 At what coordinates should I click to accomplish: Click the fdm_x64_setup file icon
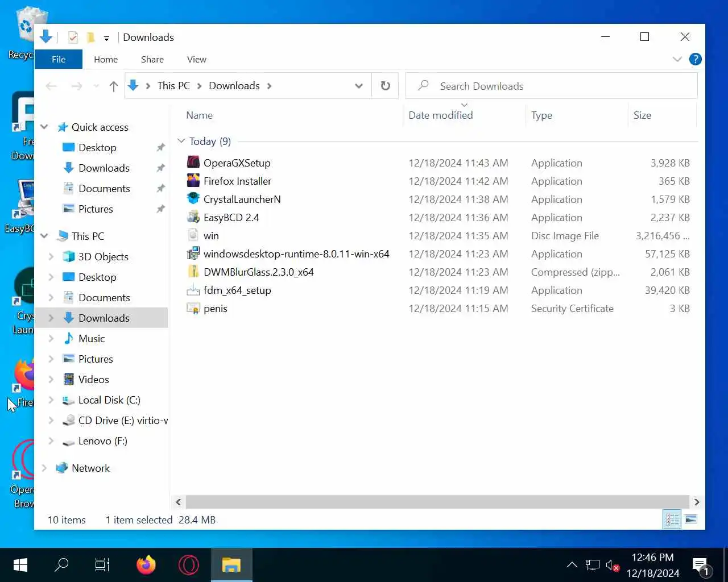pos(193,290)
